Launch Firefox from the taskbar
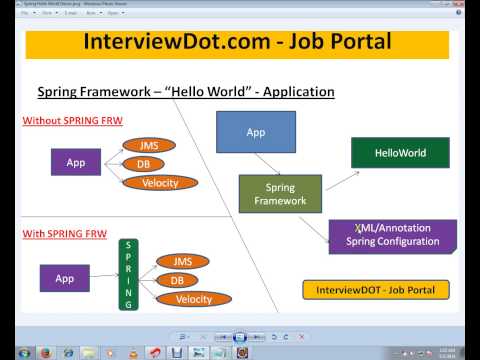The height and width of the screenshot is (360, 480). (46, 353)
